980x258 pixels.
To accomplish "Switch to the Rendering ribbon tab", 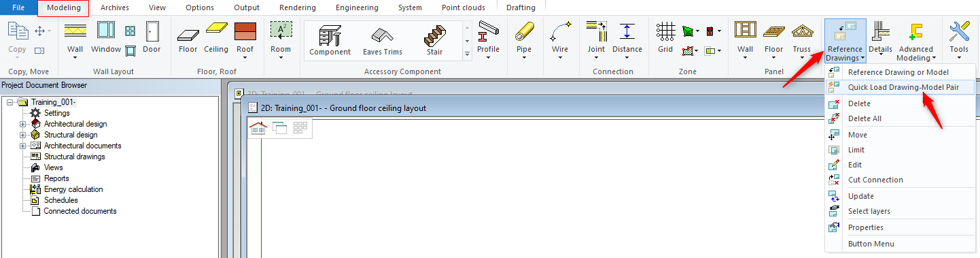I will (297, 7).
